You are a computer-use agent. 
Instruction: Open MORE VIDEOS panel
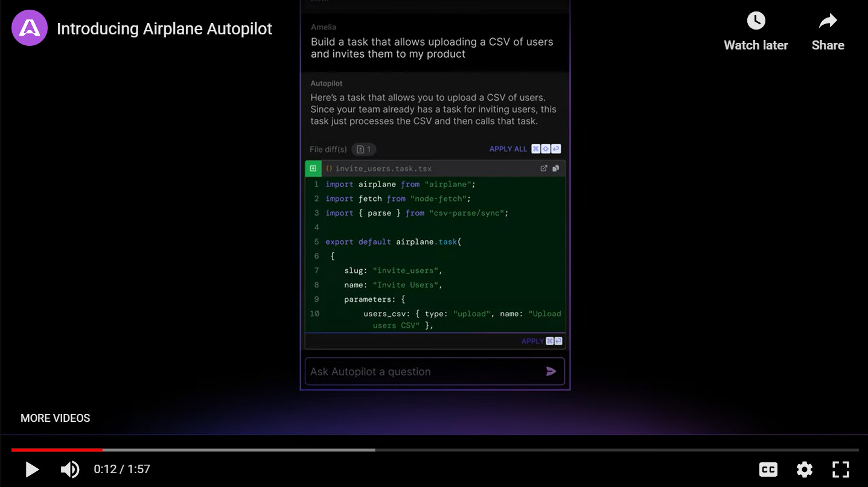(55, 418)
